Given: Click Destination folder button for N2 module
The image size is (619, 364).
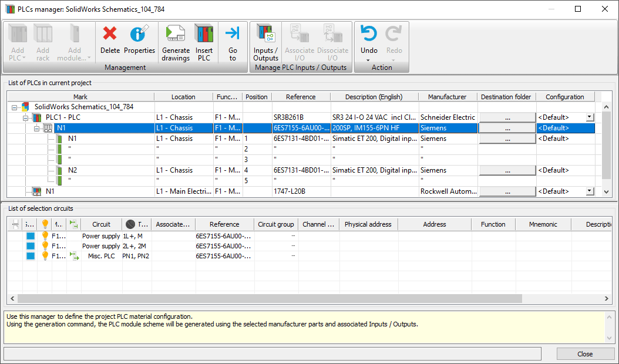Looking at the screenshot, I should [x=507, y=170].
